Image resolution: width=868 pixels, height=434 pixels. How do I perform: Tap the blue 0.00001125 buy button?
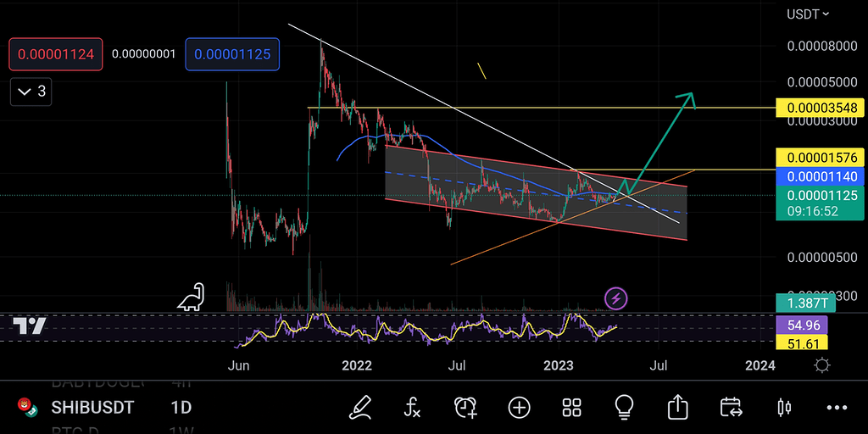point(232,54)
